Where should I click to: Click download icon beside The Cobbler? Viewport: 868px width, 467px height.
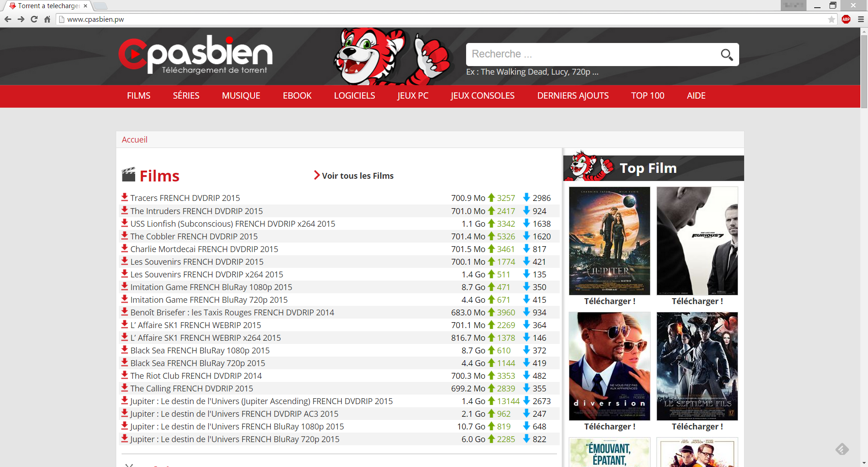[x=125, y=236]
